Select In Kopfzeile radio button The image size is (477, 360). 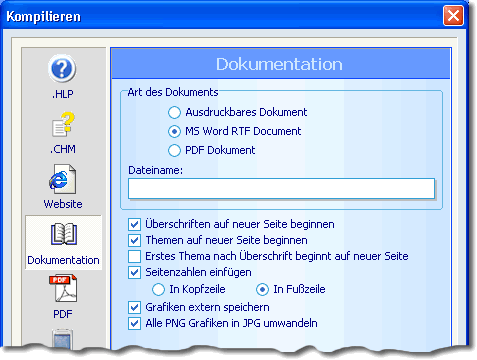[x=158, y=289]
